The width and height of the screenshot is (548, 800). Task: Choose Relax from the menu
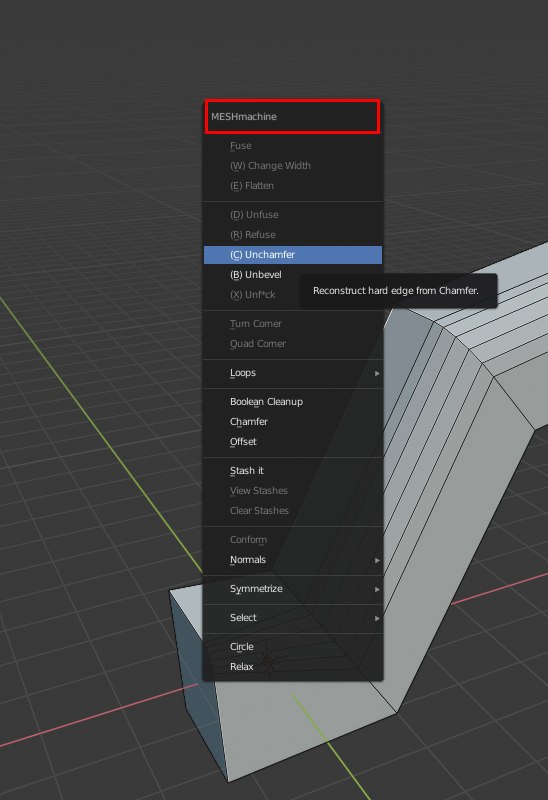point(293,667)
